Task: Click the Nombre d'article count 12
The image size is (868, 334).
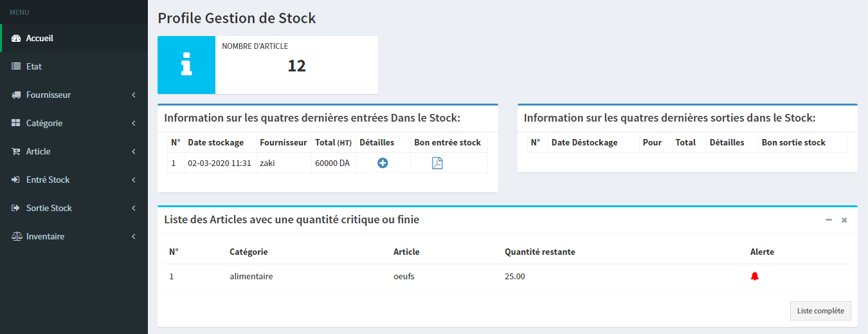Action: point(296,66)
